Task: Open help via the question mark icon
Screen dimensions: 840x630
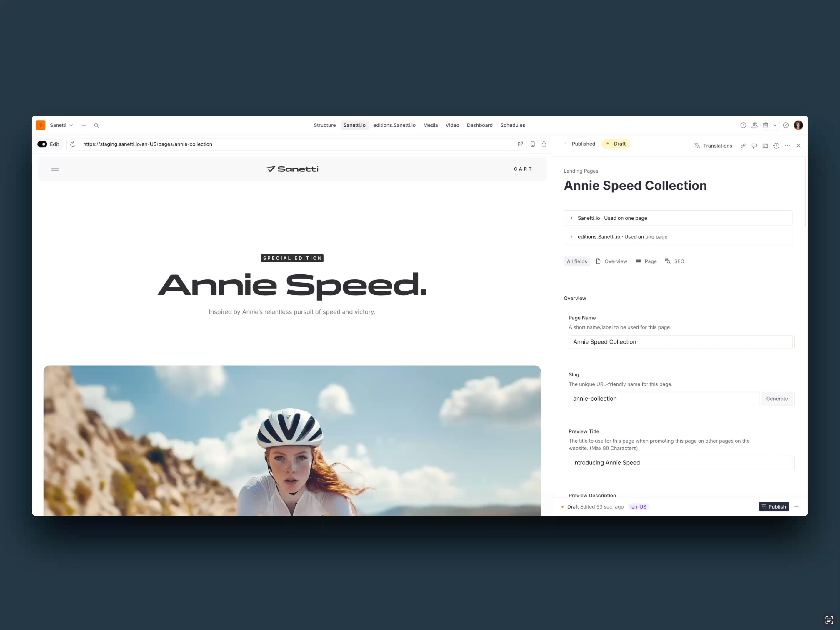Action: point(743,125)
